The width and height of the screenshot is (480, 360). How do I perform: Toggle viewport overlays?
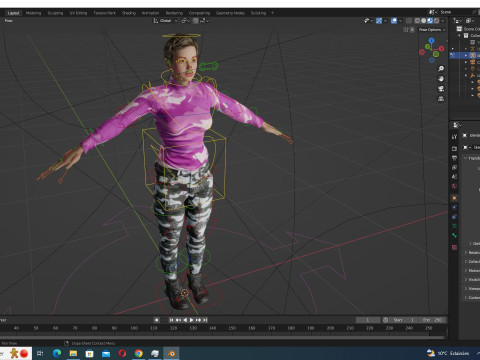(394, 21)
